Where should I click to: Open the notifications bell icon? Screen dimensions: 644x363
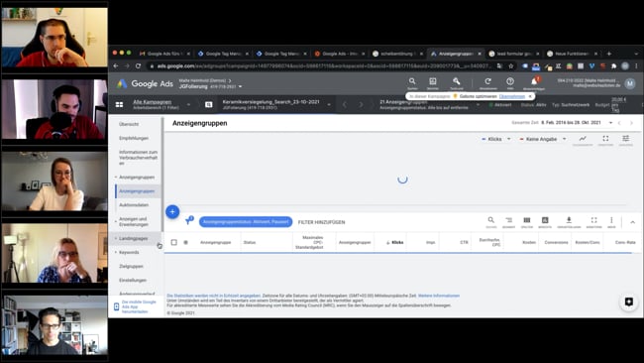534,81
